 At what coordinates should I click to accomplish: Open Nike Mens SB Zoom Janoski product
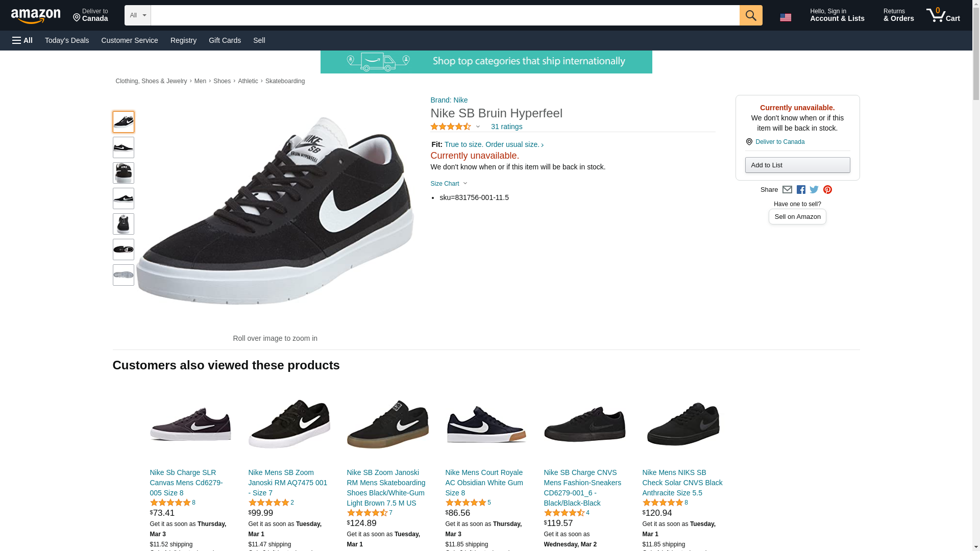288,483
